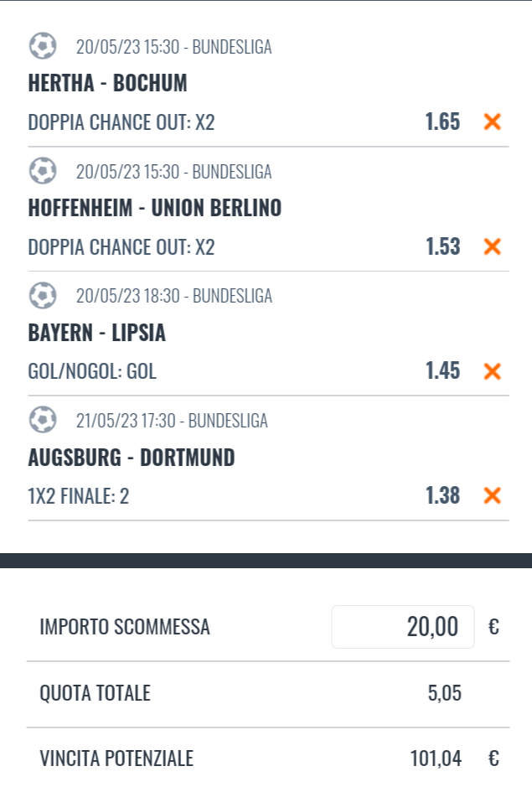Remove the Hertha - Bochum bet
Screen dimensions: 532x792
[493, 122]
